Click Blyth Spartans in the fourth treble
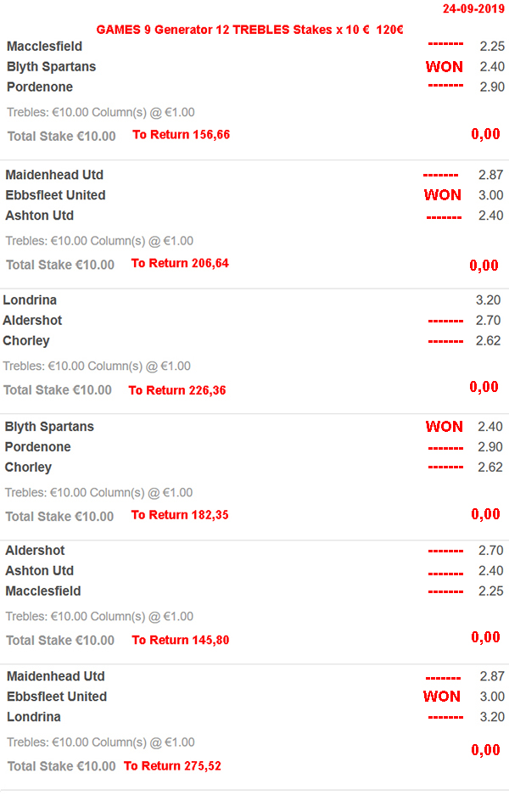This screenshot has width=509, height=812. pyautogui.click(x=49, y=426)
